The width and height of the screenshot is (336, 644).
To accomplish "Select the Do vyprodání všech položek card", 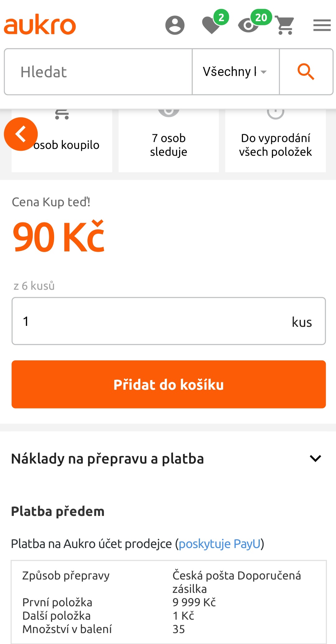I will 275,145.
